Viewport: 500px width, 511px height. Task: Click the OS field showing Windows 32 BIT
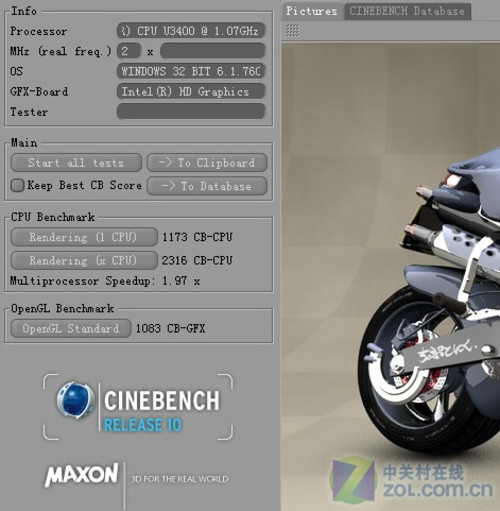click(191, 71)
